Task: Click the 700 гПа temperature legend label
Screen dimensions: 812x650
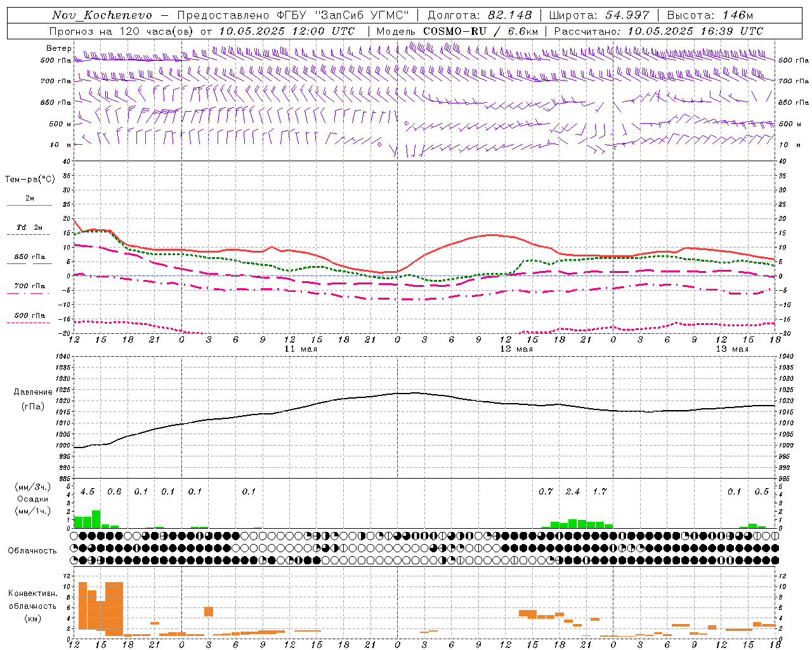Action: 29,286
